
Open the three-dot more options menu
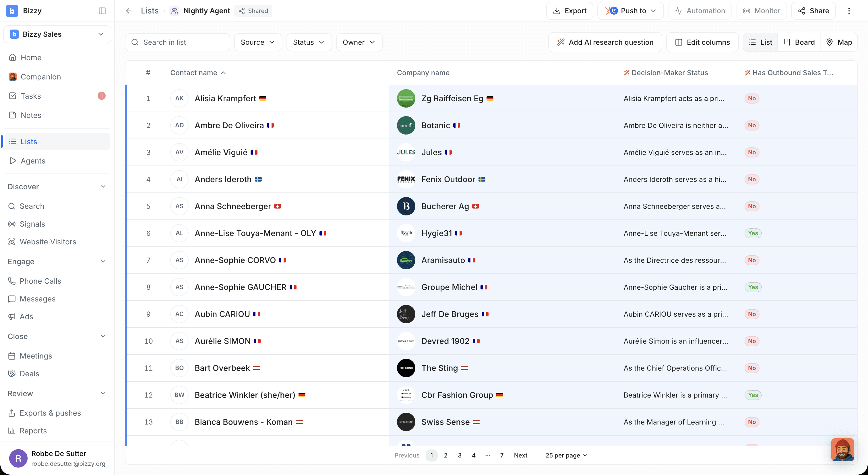click(x=849, y=11)
